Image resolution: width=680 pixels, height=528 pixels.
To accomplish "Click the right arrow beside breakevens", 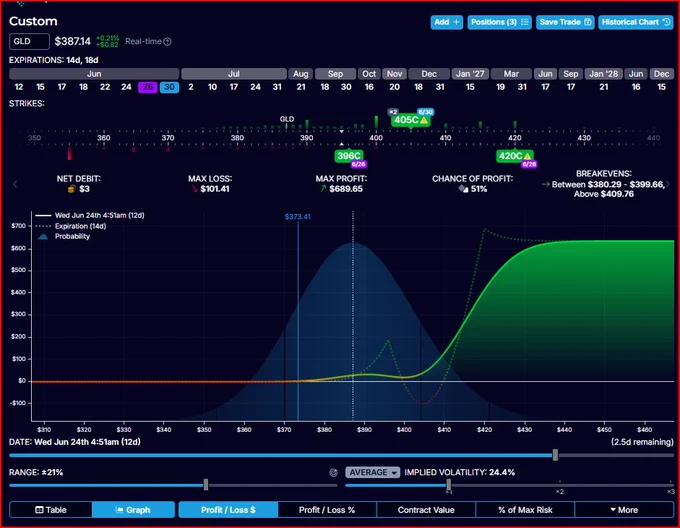I will [x=668, y=184].
